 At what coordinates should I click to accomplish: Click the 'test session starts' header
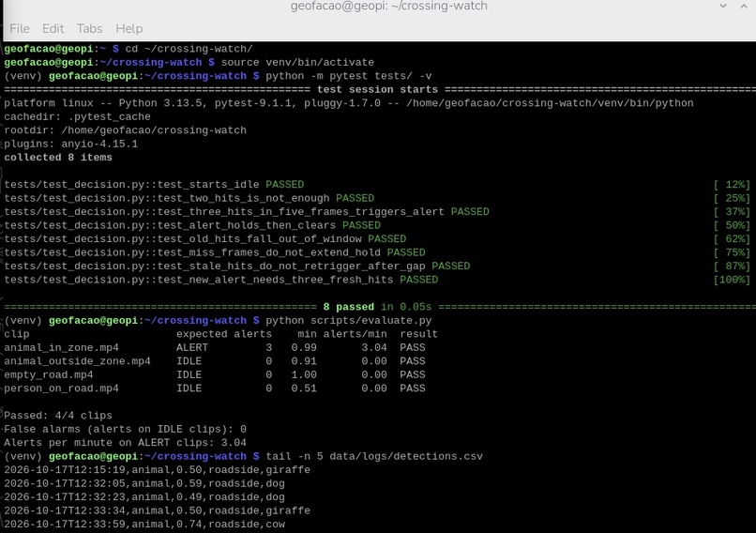[377, 89]
